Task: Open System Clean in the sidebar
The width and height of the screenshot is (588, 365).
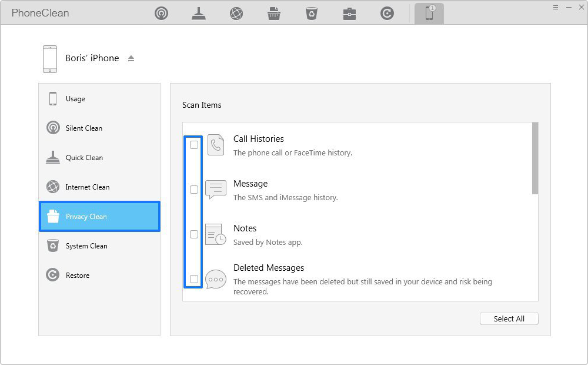Action: click(86, 246)
